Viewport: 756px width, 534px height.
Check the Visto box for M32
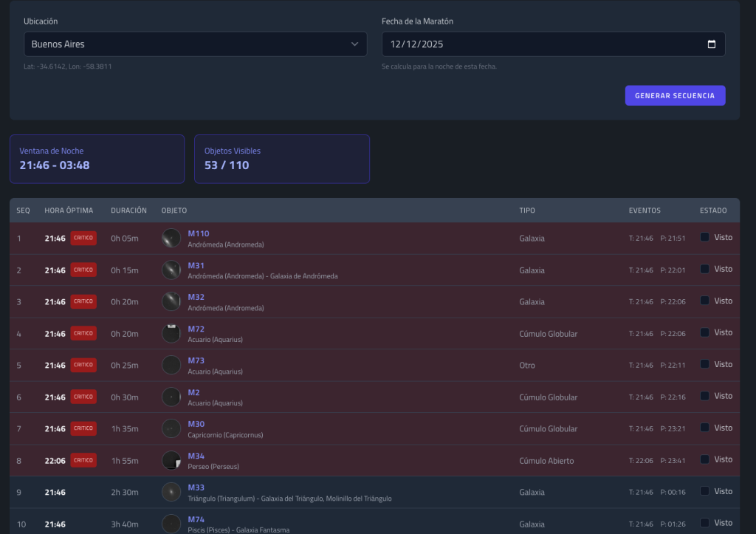point(704,301)
